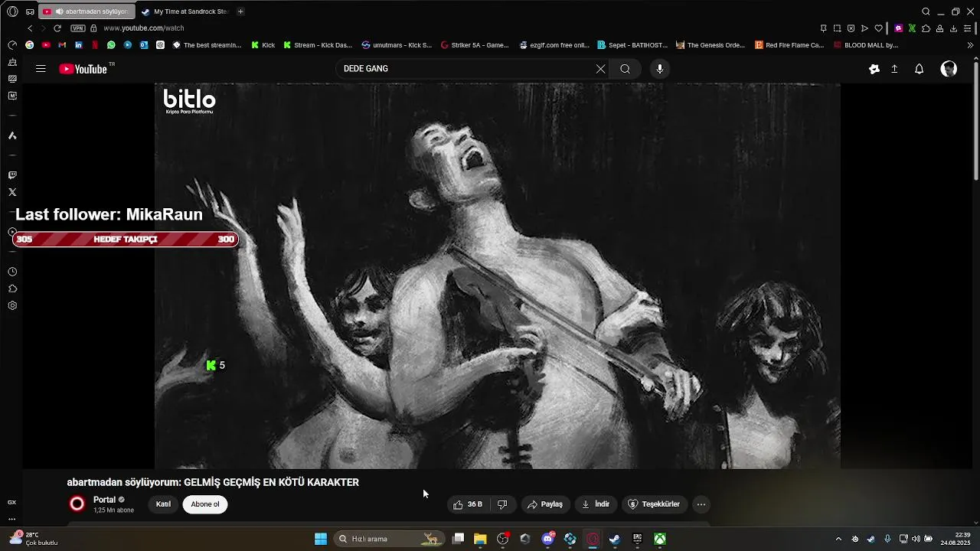980x551 pixels.
Task: Open a new browser tab
Action: (240, 11)
